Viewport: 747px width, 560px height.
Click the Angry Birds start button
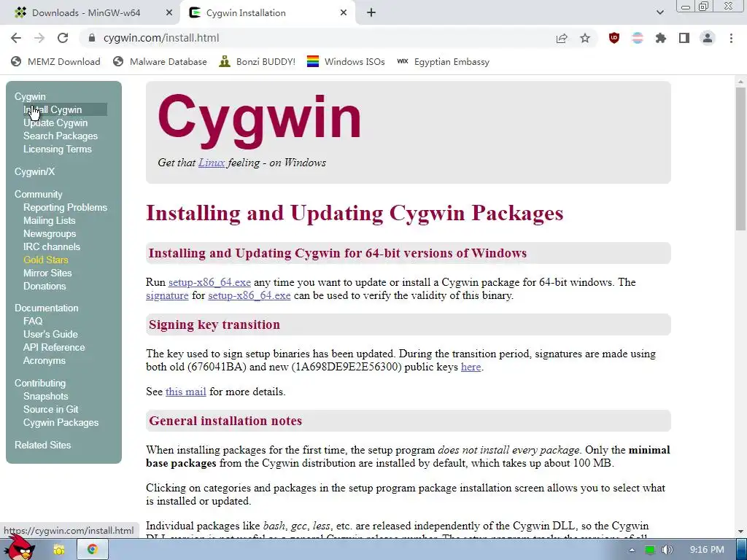click(19, 548)
